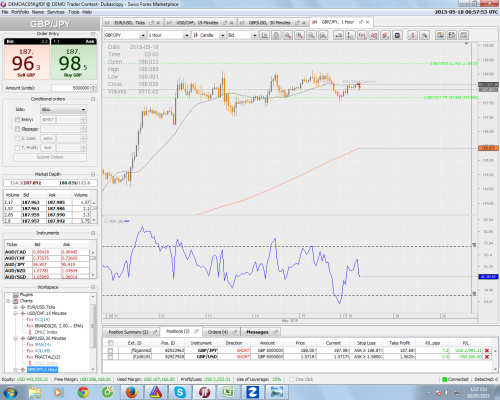
Task: Enable the Entry checkbox in Conditional orders
Action: click(x=17, y=120)
